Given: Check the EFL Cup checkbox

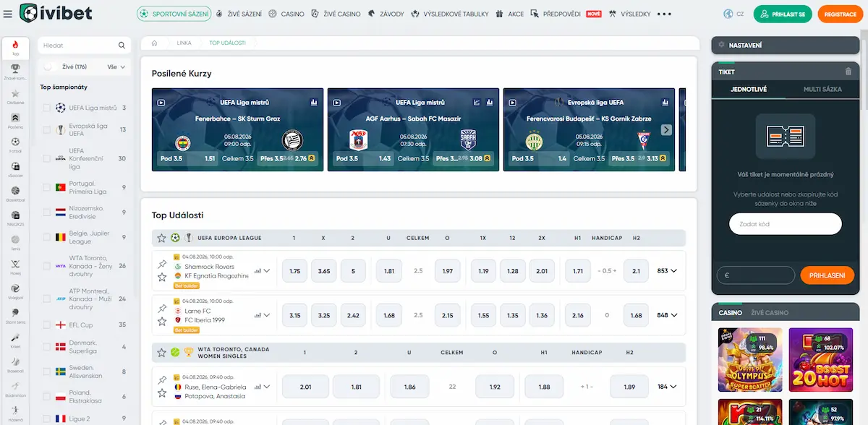Looking at the screenshot, I should (47, 325).
